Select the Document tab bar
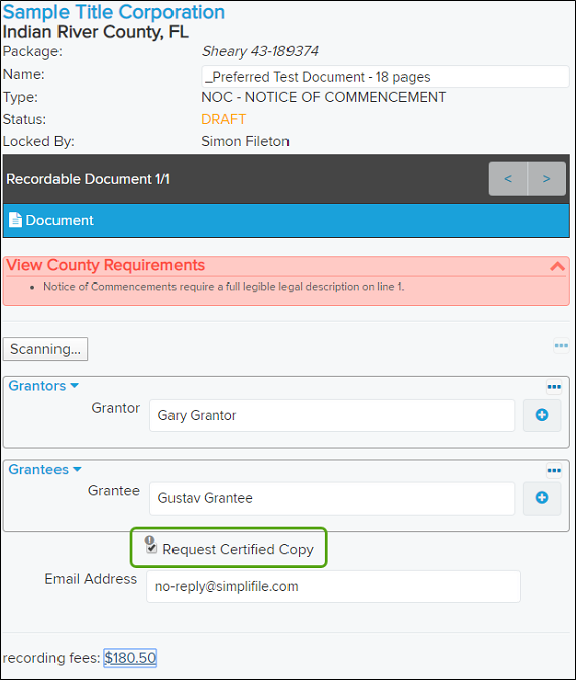Viewport: 576px width, 680px height. 286,220
